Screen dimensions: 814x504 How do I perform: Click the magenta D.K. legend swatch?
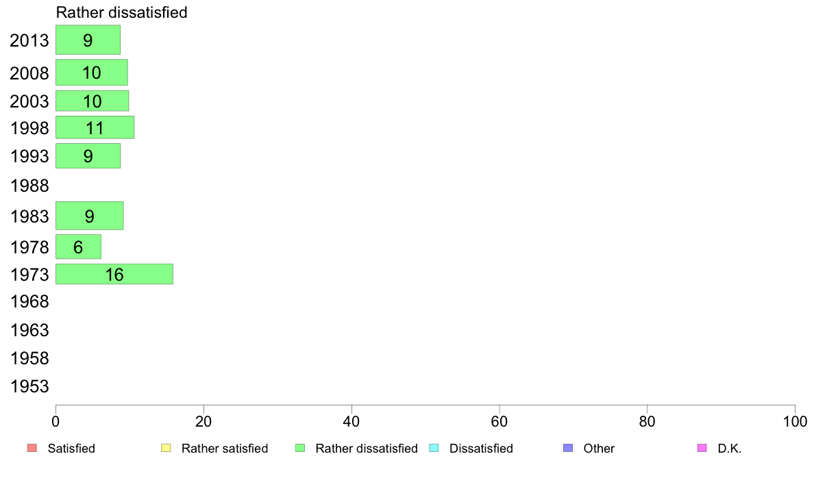(701, 449)
